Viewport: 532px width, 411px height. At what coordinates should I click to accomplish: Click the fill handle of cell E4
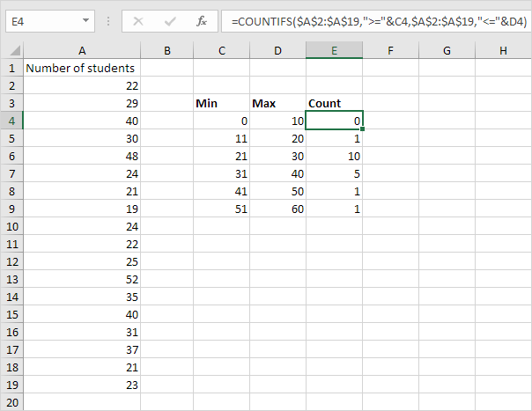coord(362,128)
